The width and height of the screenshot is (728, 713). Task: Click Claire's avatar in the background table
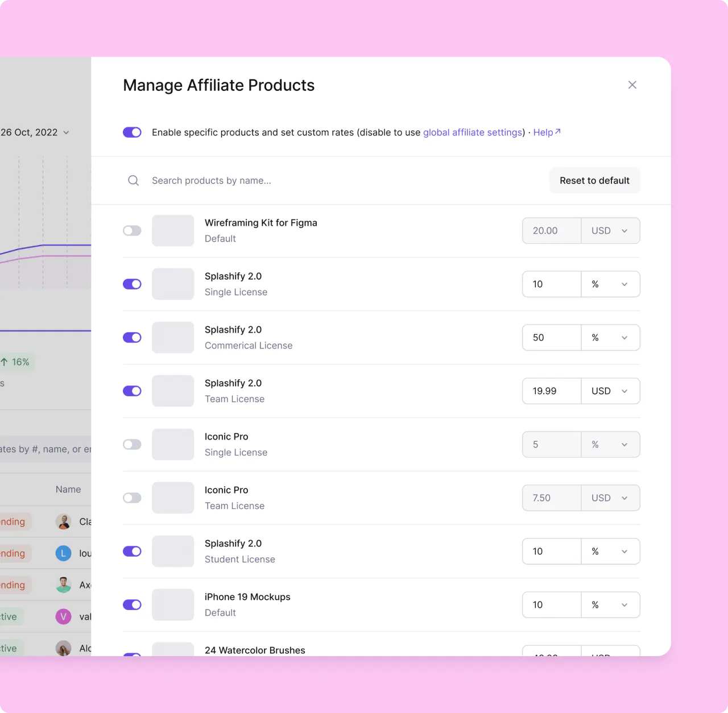(63, 521)
